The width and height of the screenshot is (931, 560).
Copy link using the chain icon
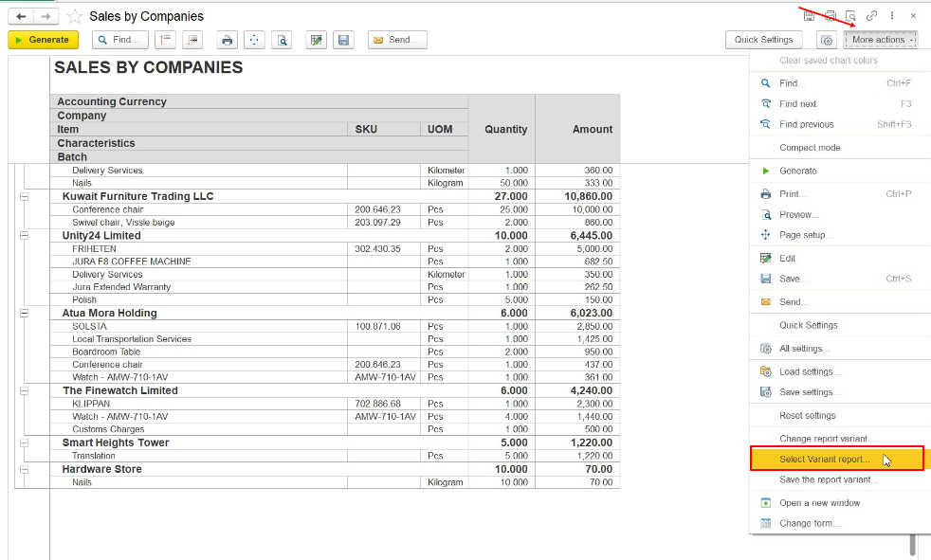pyautogui.click(x=871, y=16)
